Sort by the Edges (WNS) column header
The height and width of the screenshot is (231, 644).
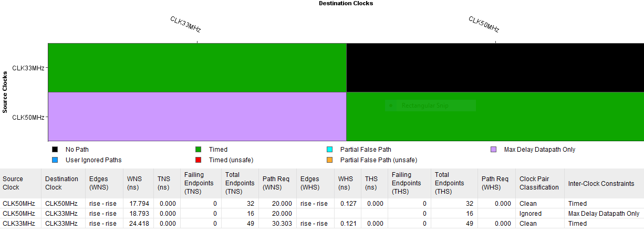point(105,183)
